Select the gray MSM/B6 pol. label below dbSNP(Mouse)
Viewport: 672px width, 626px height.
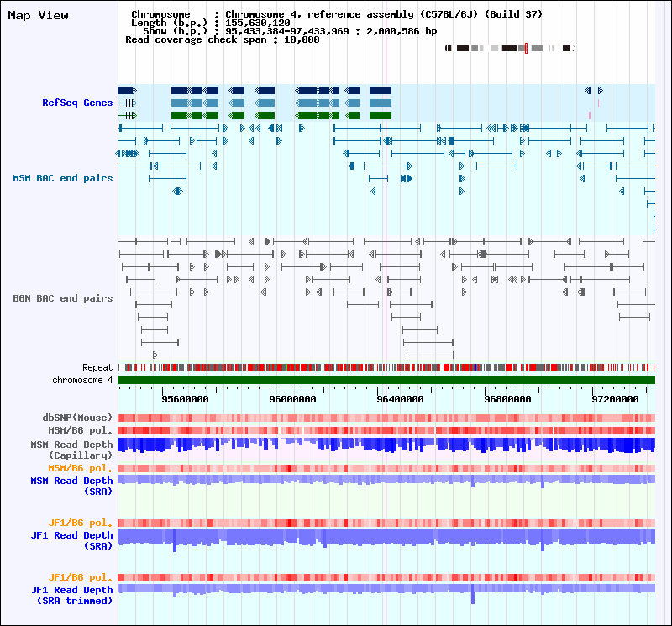(80, 430)
